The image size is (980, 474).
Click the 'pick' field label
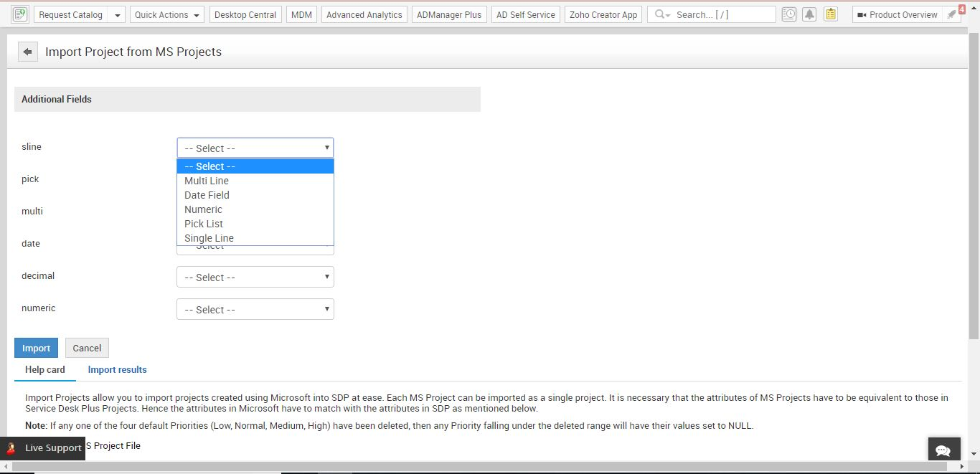30,179
